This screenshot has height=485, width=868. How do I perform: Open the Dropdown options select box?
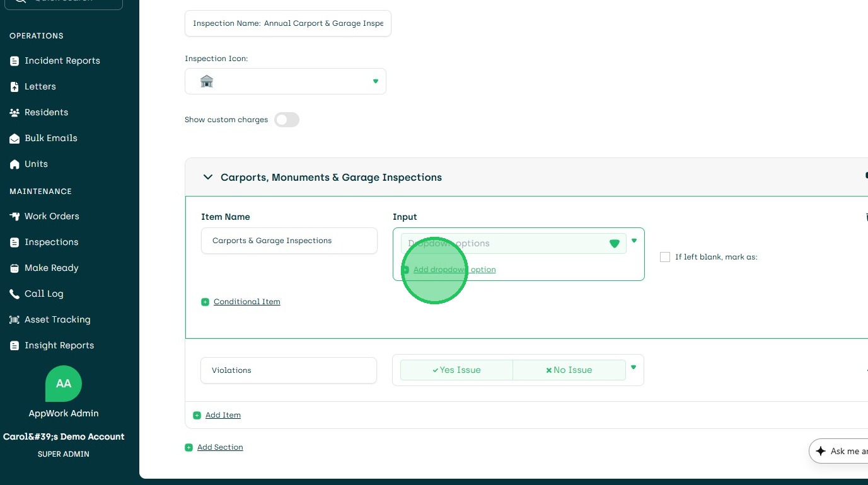click(x=513, y=244)
